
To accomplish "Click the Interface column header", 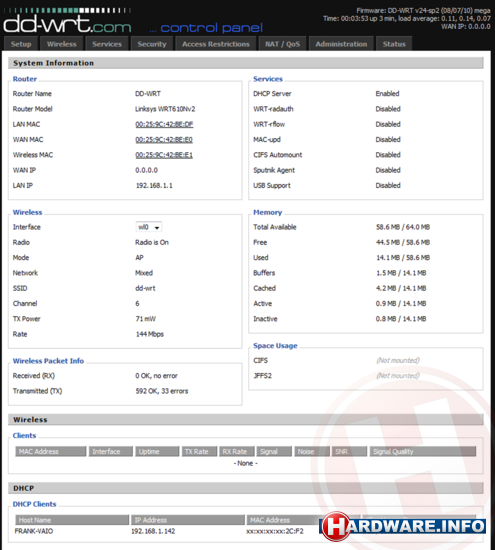I will 111,451.
